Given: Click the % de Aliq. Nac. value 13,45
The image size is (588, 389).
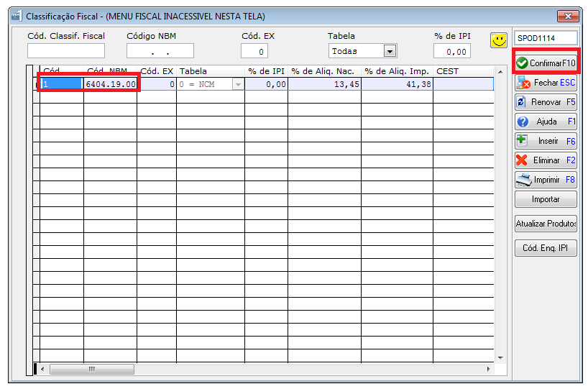Looking at the screenshot, I should 324,84.
